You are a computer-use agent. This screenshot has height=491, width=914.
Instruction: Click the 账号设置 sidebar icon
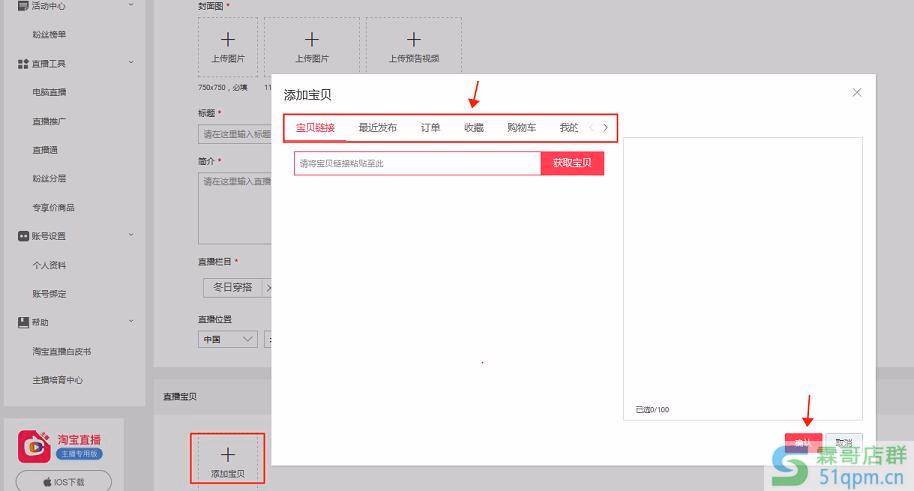[x=23, y=236]
